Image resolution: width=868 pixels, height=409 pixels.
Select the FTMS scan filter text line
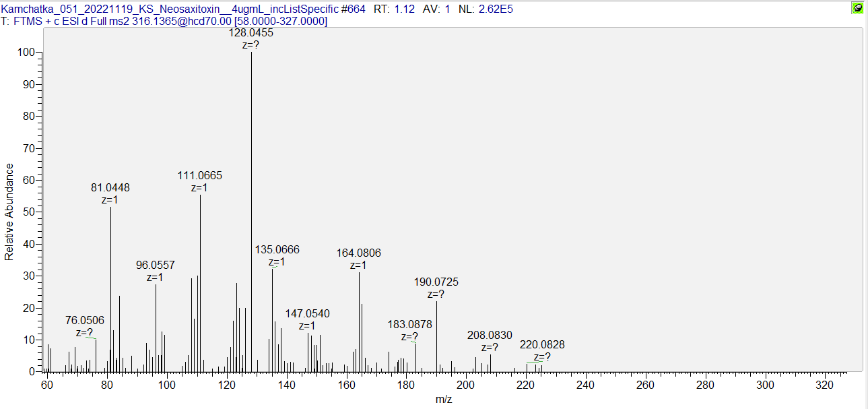coord(164,22)
